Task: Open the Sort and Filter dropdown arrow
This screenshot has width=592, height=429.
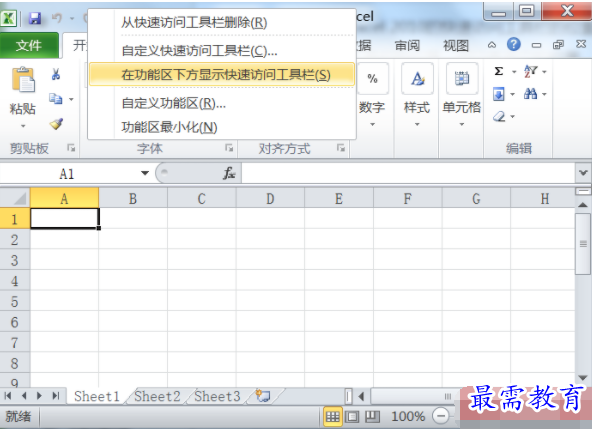Action: [x=544, y=71]
